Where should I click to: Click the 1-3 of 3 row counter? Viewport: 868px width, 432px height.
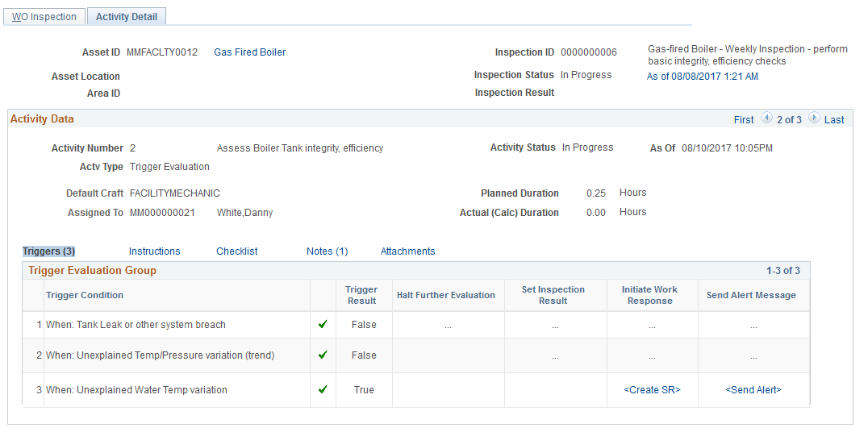pyautogui.click(x=783, y=271)
